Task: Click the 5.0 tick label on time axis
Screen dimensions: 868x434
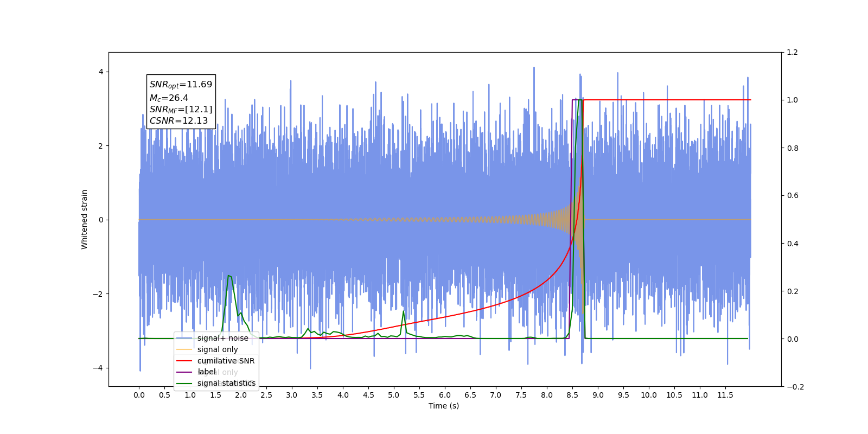Action: click(394, 395)
